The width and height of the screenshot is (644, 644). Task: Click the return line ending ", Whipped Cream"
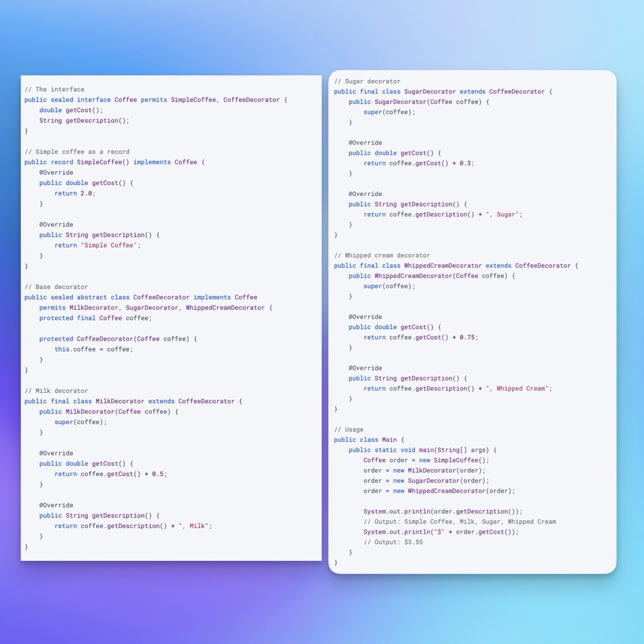tap(458, 389)
